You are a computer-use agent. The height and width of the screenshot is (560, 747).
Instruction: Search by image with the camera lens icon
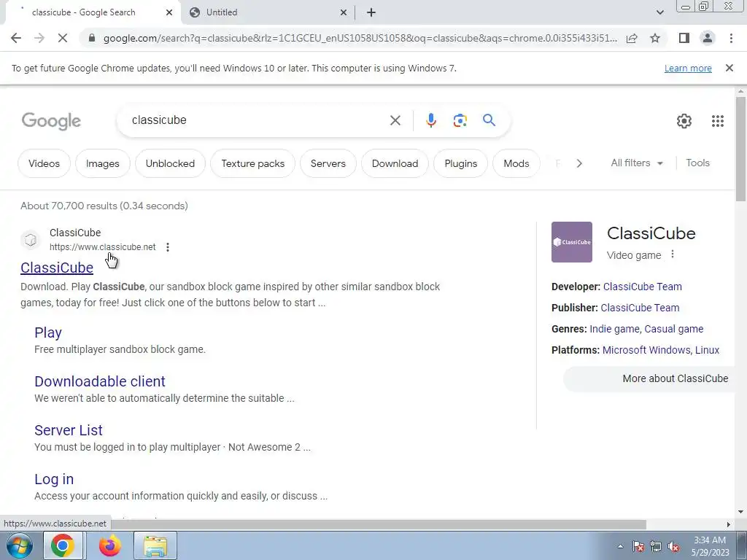coord(460,120)
